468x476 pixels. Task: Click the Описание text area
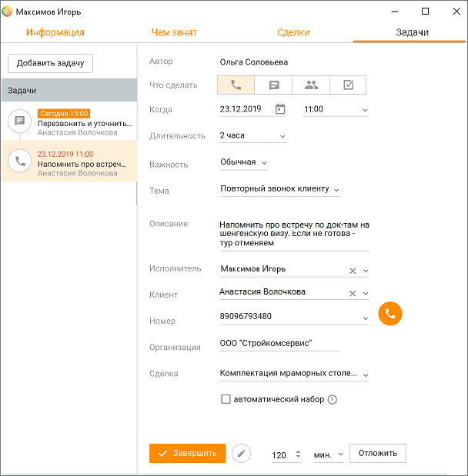[x=294, y=234]
